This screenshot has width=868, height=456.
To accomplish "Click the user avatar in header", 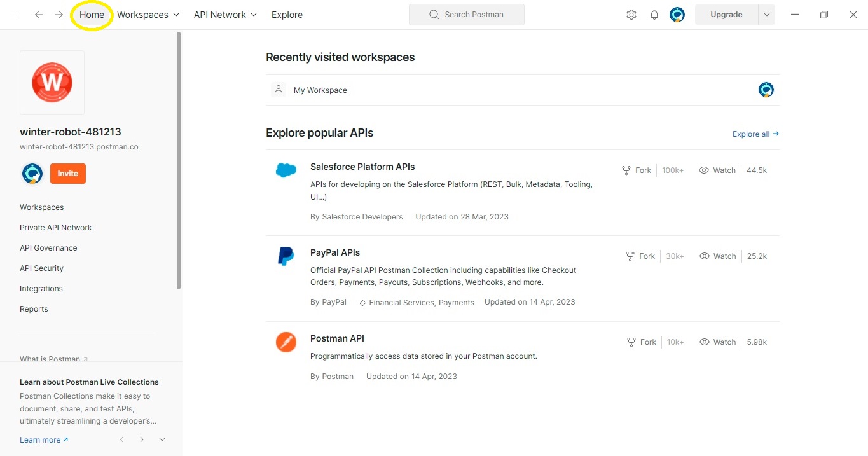I will click(x=677, y=15).
